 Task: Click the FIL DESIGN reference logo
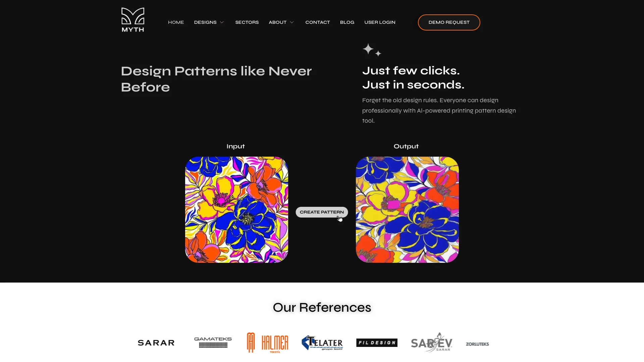click(377, 342)
